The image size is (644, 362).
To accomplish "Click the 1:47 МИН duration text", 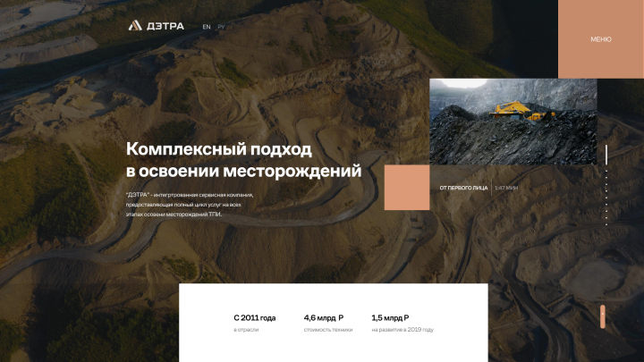I will (x=506, y=188).
